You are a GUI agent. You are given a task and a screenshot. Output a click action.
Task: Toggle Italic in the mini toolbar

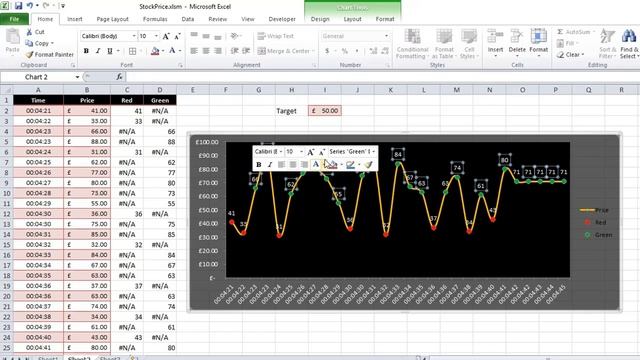(270, 164)
